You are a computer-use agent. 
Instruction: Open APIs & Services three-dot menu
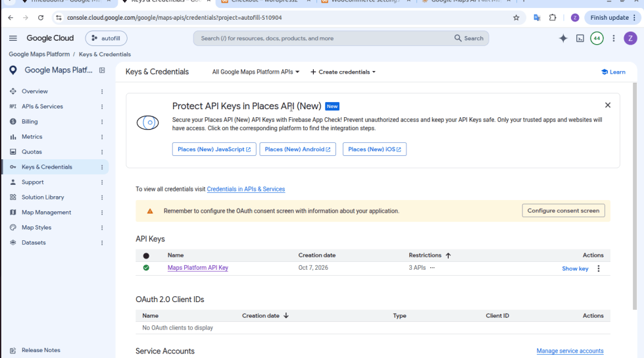(102, 107)
